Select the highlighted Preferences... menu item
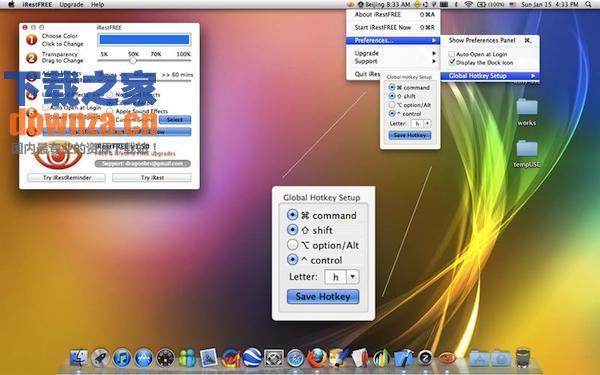Image resolution: width=600 pixels, height=375 pixels. pos(393,41)
